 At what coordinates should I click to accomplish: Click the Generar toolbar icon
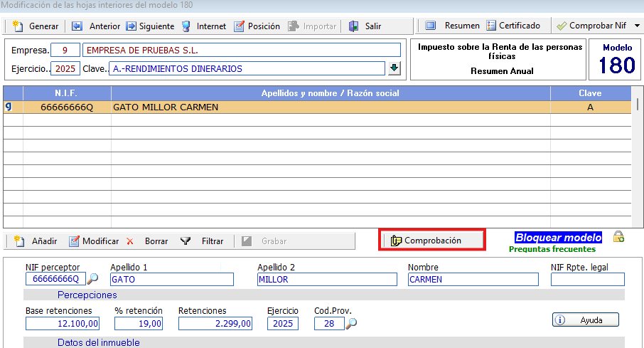coord(19,26)
